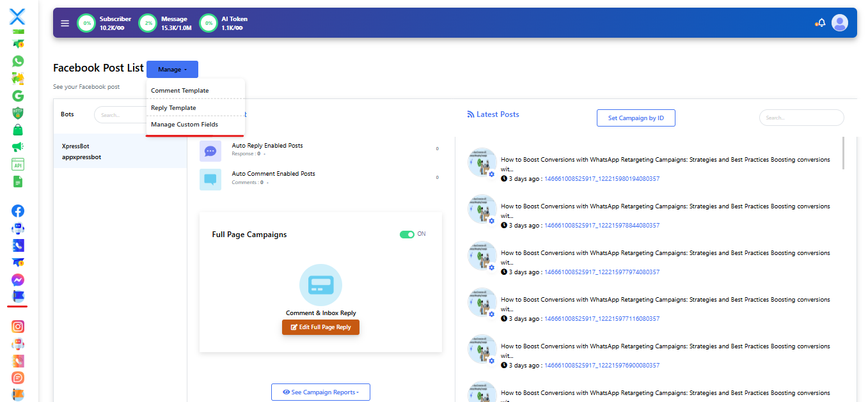Viewport: 868px width, 402px height.
Task: Open WhatsApp from the left sidebar
Action: pos(18,61)
